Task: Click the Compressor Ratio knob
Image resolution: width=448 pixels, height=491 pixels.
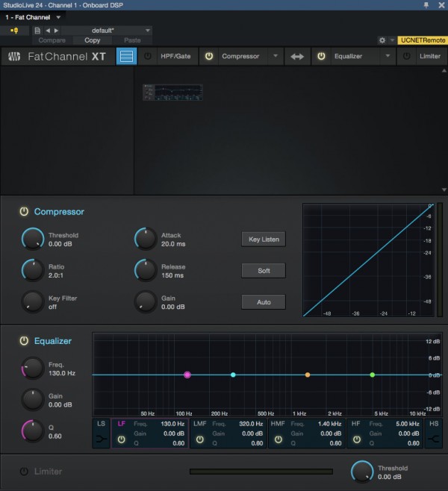Action: (33, 271)
